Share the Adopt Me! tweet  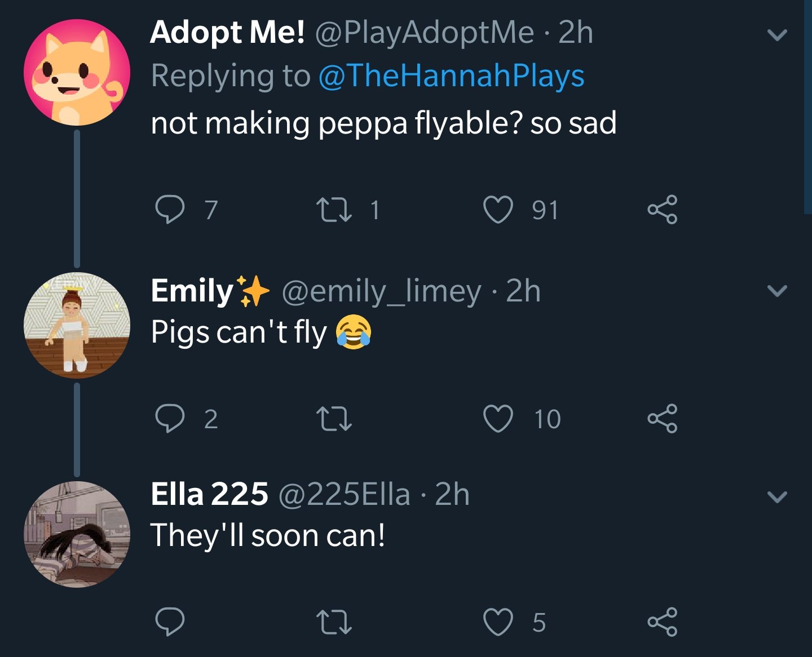tap(662, 210)
